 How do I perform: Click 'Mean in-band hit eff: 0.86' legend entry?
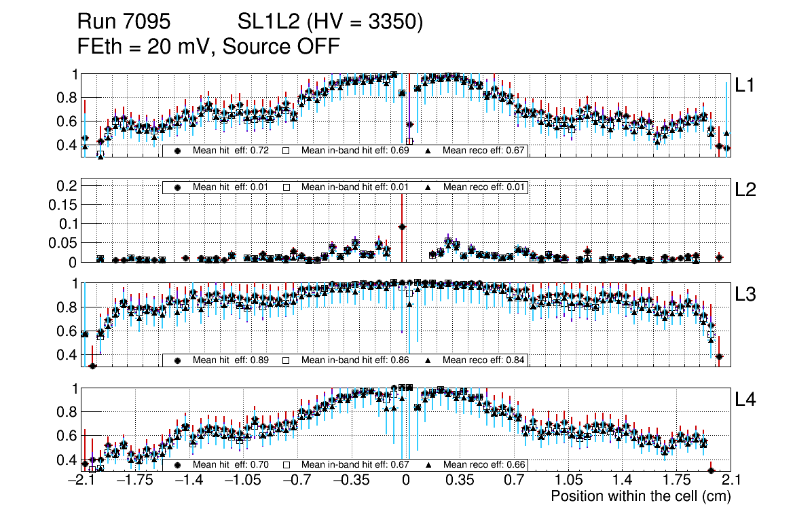(x=355, y=360)
